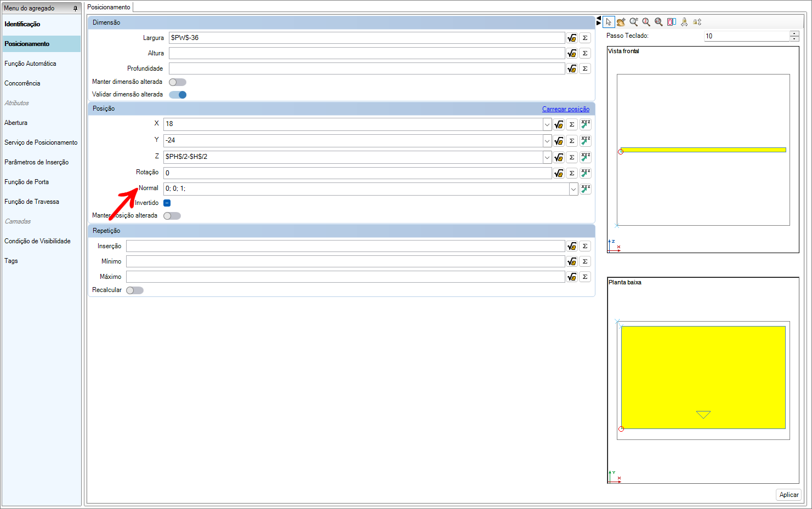The height and width of the screenshot is (509, 812).
Task: Select the Posicionamento tab at top
Action: (x=109, y=7)
